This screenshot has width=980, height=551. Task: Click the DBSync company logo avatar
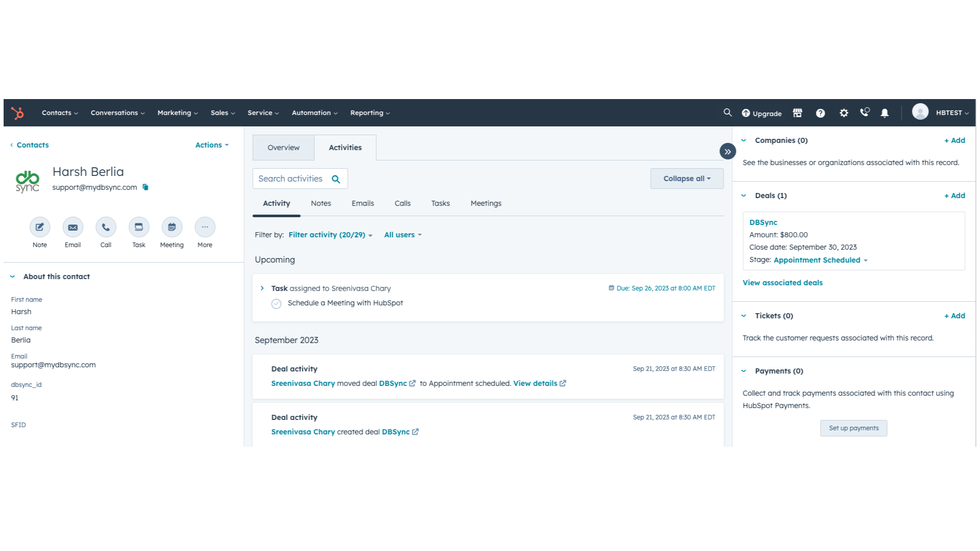click(x=27, y=181)
